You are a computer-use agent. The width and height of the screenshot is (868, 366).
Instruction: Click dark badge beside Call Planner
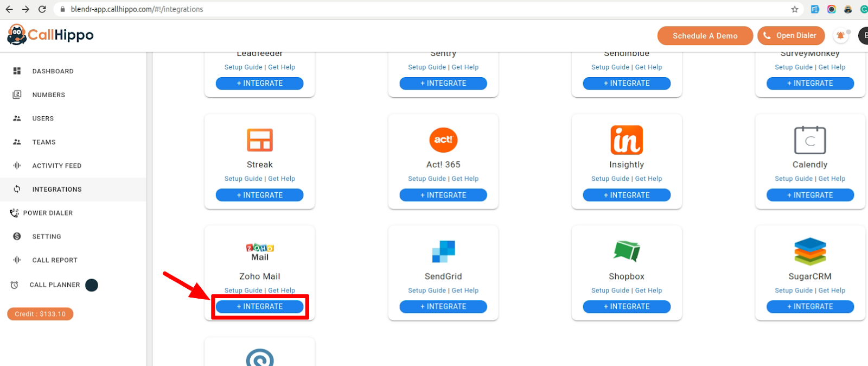pyautogui.click(x=92, y=285)
